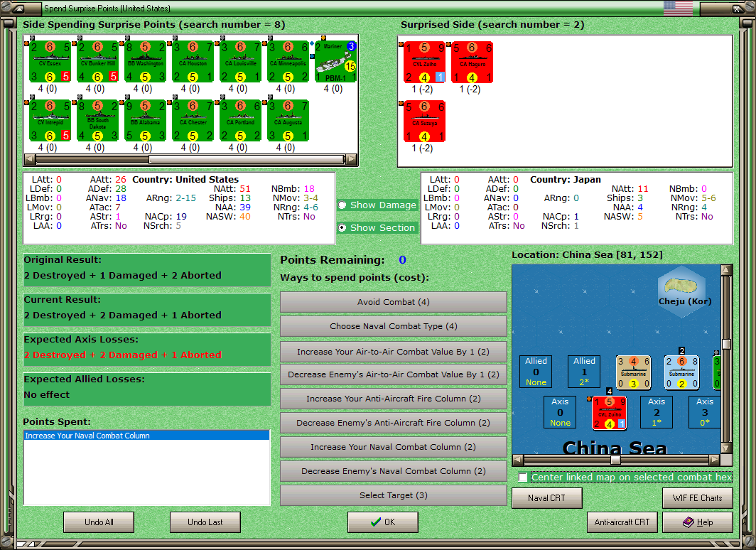Select the CV Bunker Hill counter
The image size is (756, 550).
click(x=97, y=62)
